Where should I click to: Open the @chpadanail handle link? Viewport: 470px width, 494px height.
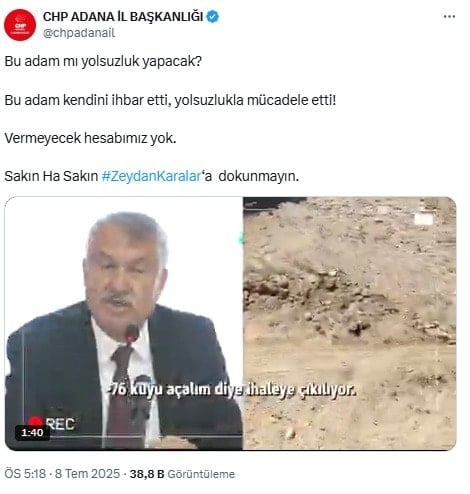[x=79, y=33]
